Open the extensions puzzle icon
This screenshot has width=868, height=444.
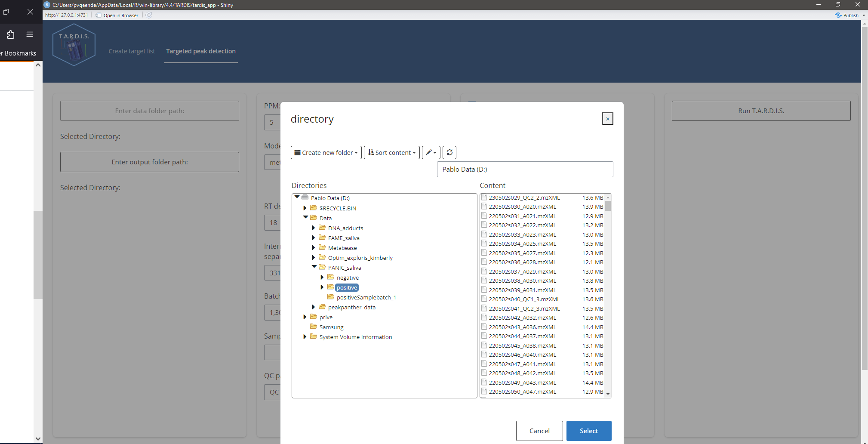[11, 34]
